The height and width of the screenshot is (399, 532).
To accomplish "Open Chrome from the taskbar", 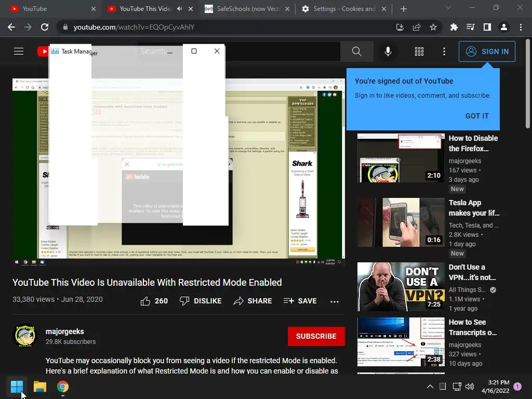I will [x=63, y=387].
